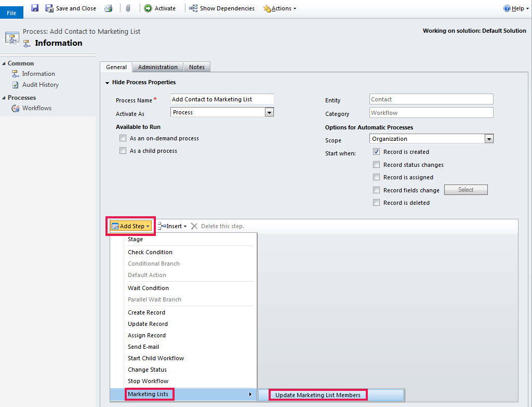Click the Category Workflow field
The height and width of the screenshot is (407, 532).
431,113
